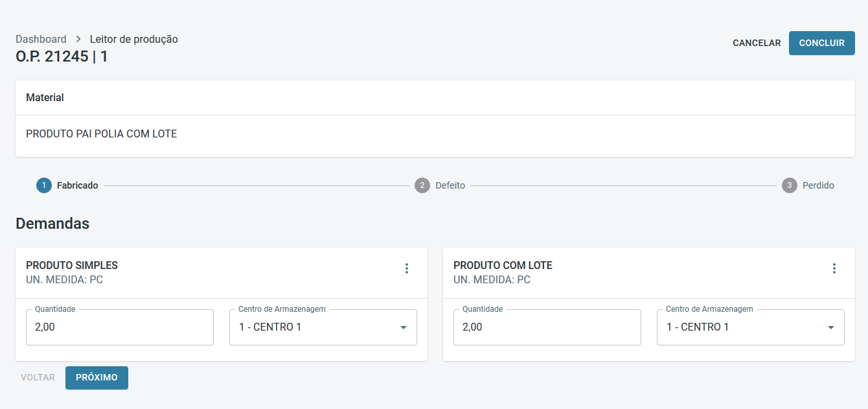Open PRODUTO SIMPLES three-dot options menu
Image resolution: width=868 pixels, height=409 pixels.
[x=407, y=268]
